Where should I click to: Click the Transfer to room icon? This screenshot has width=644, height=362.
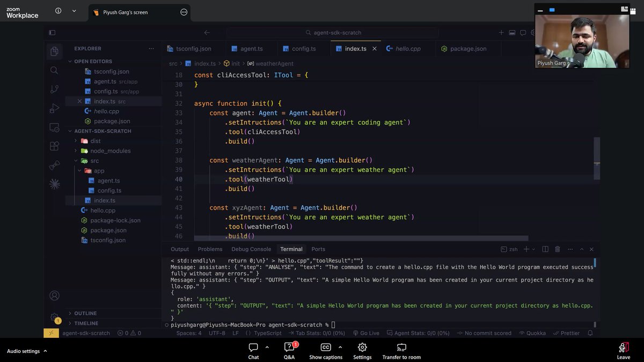[x=401, y=347]
